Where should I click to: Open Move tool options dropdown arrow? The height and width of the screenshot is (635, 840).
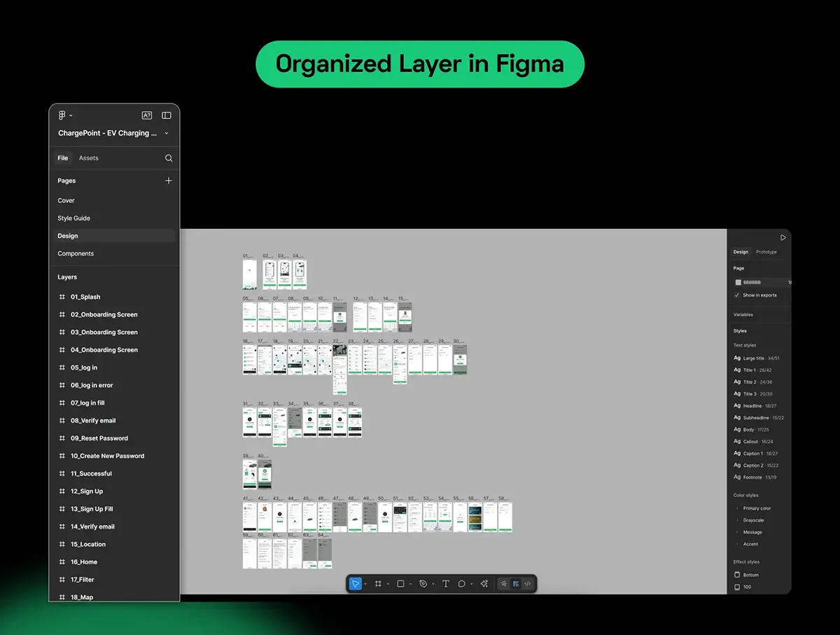click(x=365, y=584)
